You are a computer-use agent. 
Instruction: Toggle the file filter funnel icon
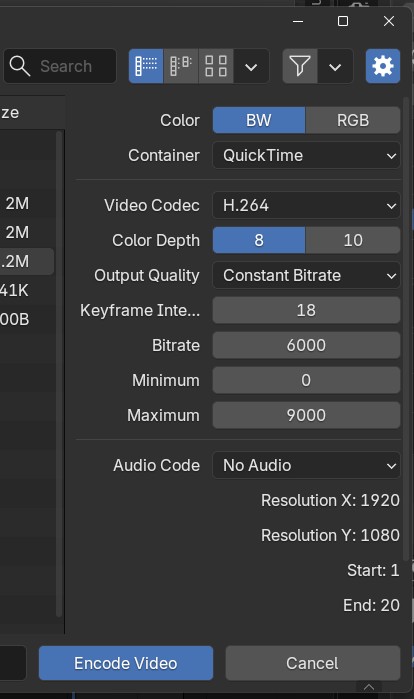[300, 66]
